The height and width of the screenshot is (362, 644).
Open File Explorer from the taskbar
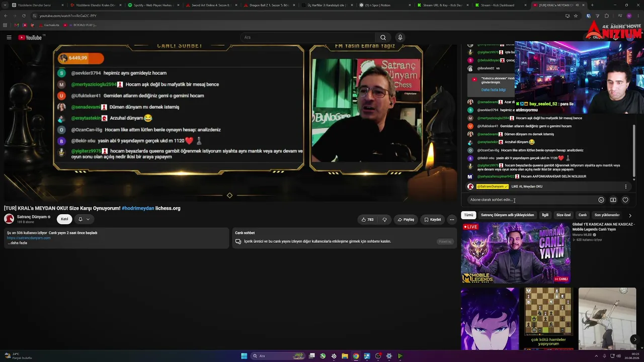[x=345, y=356]
